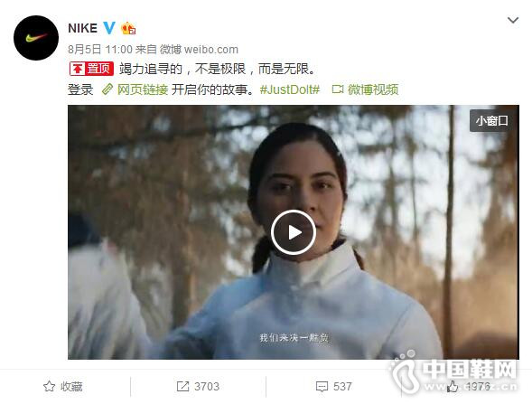Play the Nike video

point(294,232)
